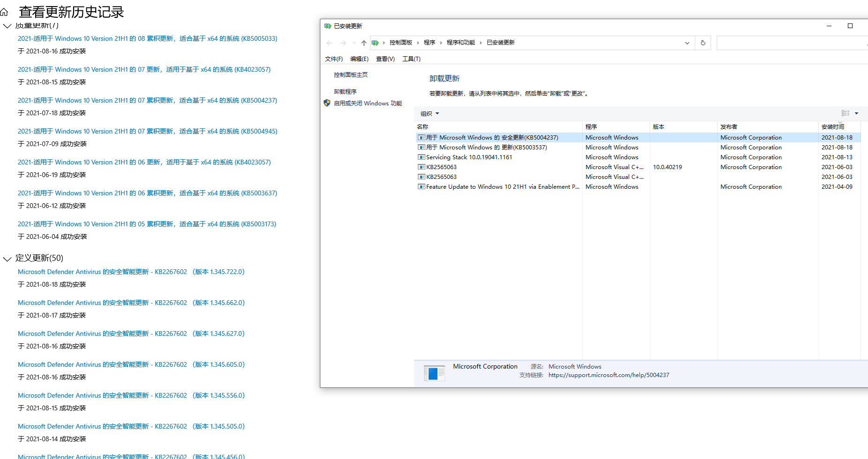Viewport: 868px width, 459px height.
Task: Open 卸载程序 link in sidebar
Action: pos(345,92)
